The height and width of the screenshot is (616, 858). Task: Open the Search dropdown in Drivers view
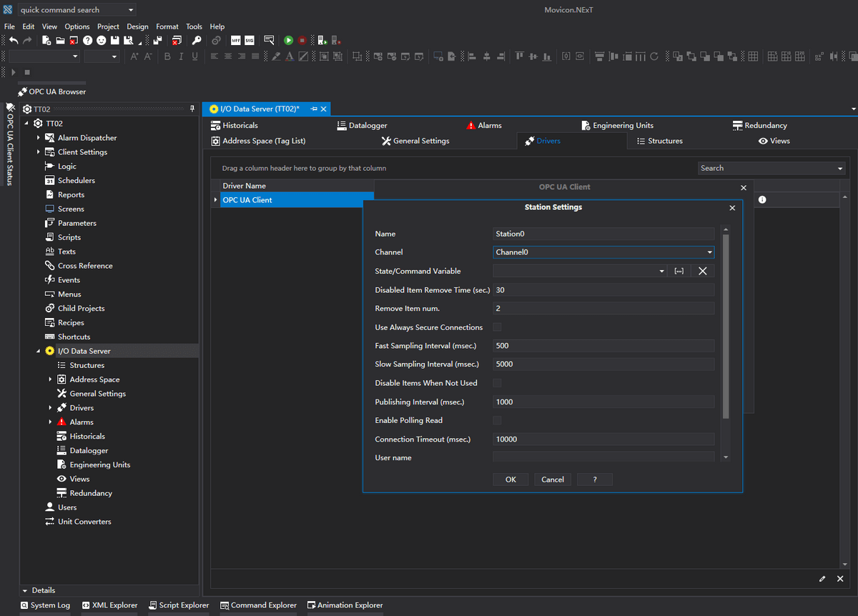click(x=840, y=169)
